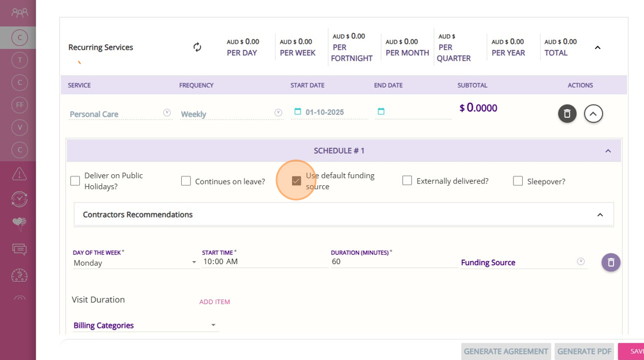The height and width of the screenshot is (360, 644).
Task: Click the Add Item link
Action: click(214, 302)
